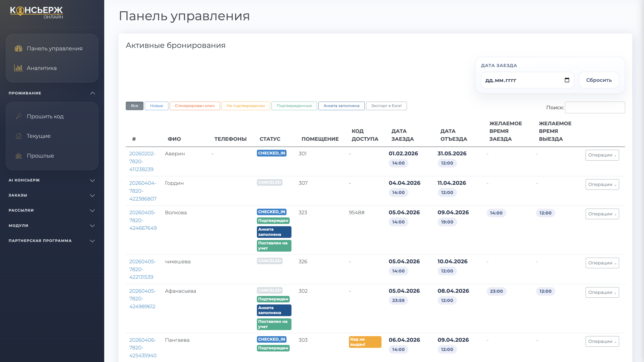Screen dimensions: 644x362
Task: Open the calendar picker icon in date field
Action: 567,80
